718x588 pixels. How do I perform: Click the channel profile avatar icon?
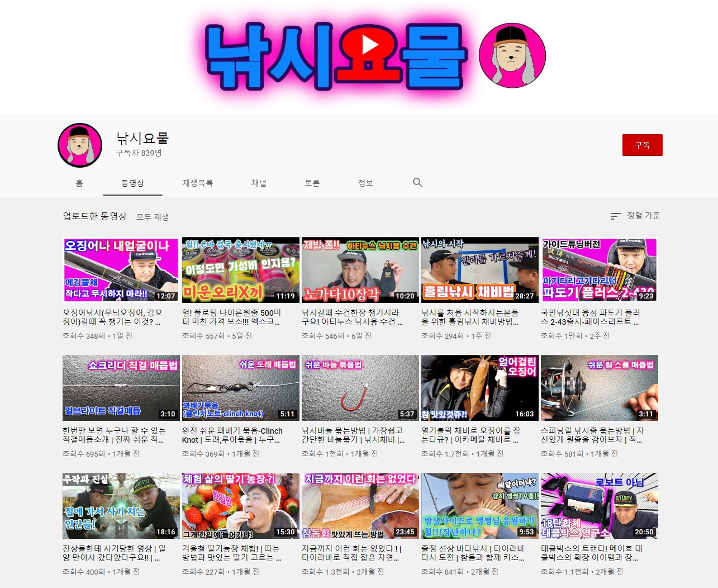[80, 145]
